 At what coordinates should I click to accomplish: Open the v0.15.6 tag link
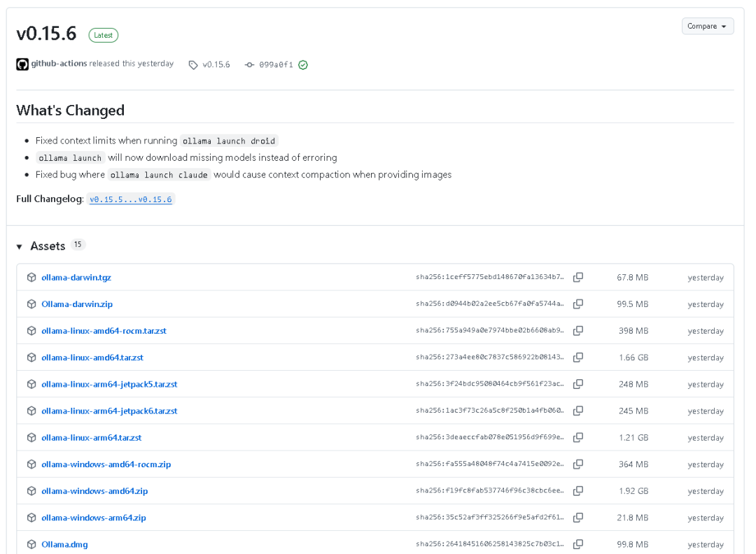coord(216,64)
